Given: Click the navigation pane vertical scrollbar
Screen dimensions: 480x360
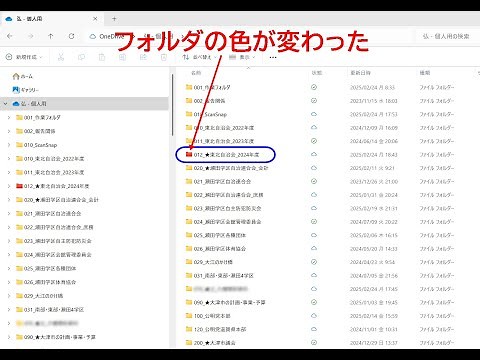Looking at the screenshot, I should [x=172, y=105].
